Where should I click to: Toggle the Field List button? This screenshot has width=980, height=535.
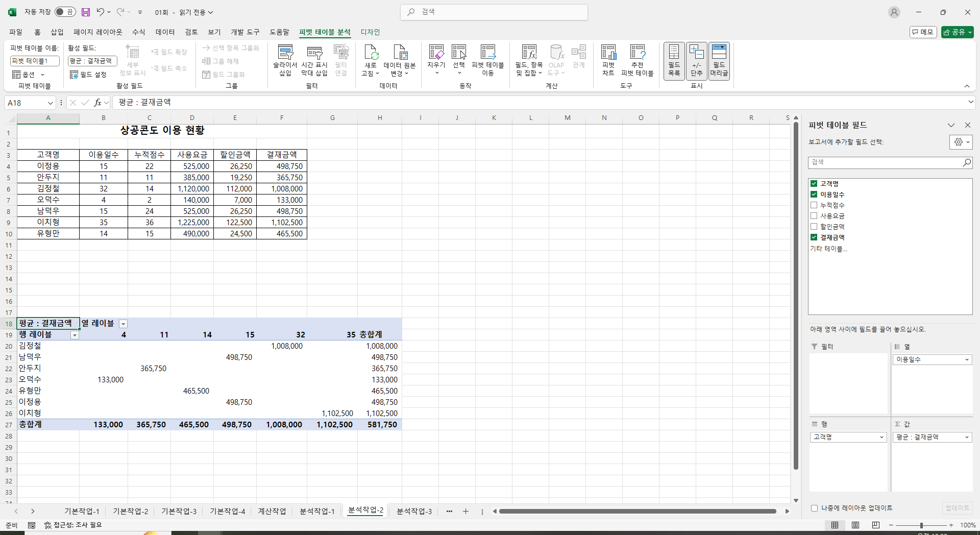(x=674, y=61)
